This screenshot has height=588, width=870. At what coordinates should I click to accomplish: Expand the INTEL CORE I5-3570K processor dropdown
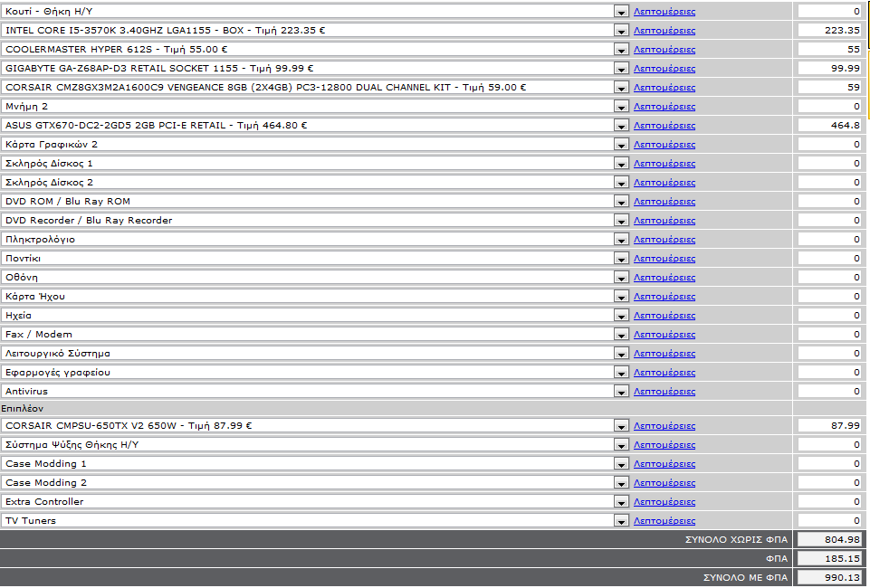(315, 31)
